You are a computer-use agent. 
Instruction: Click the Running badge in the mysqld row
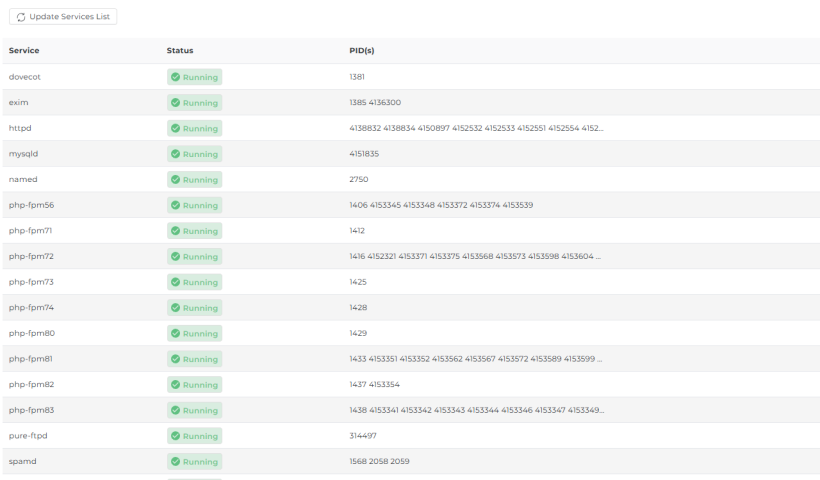(x=195, y=154)
